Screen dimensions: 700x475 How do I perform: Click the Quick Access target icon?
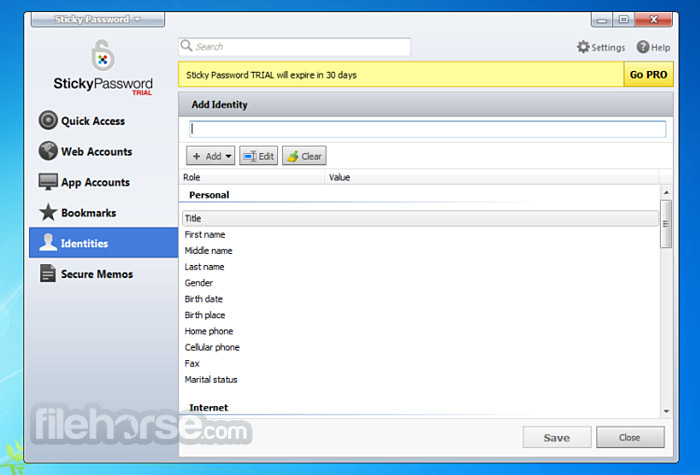48,120
